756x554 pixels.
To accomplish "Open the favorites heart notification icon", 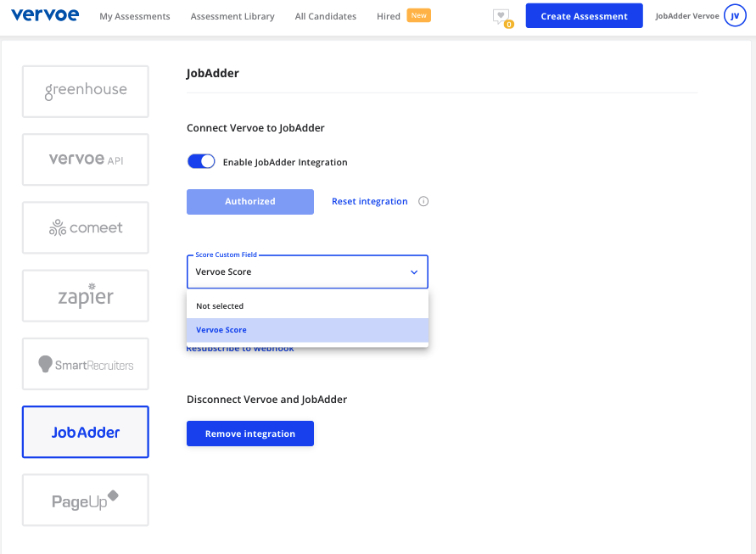I will (502, 17).
